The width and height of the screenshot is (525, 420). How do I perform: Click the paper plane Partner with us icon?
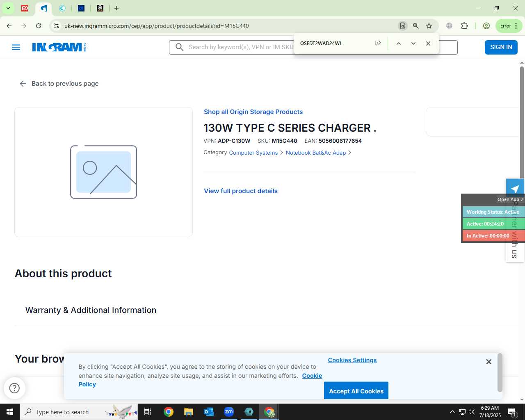515,189
